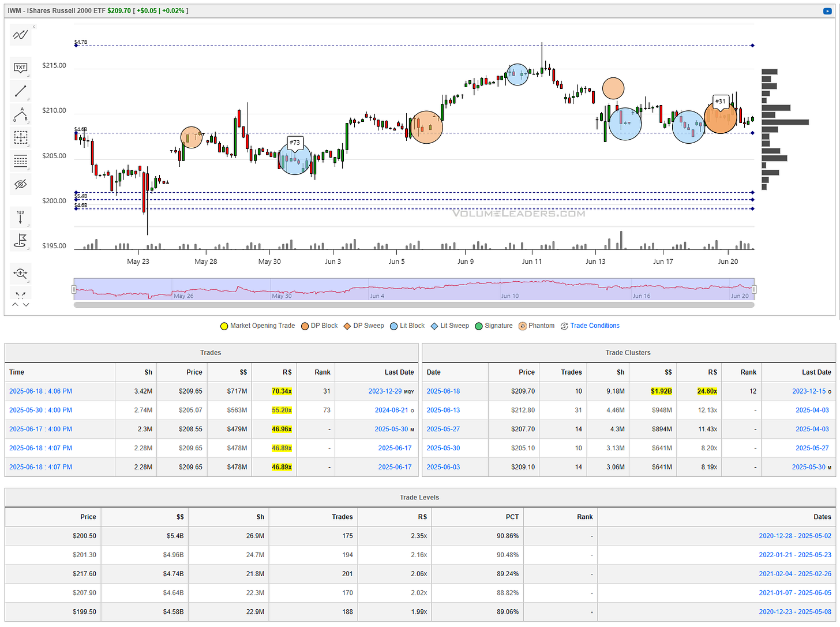The image size is (840, 627).
Task: Select the flag marker tool
Action: pos(21,240)
